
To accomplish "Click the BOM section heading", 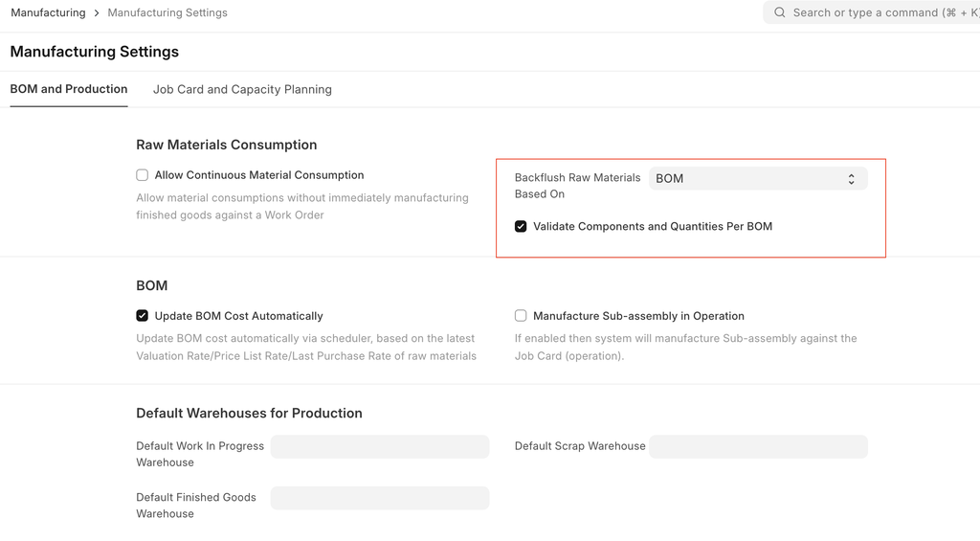I will coord(151,285).
